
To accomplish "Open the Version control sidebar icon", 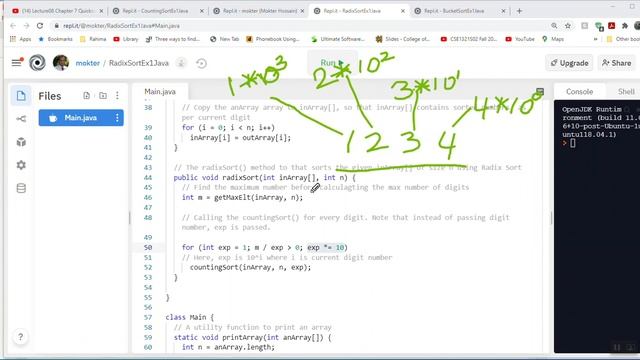I will [21, 119].
